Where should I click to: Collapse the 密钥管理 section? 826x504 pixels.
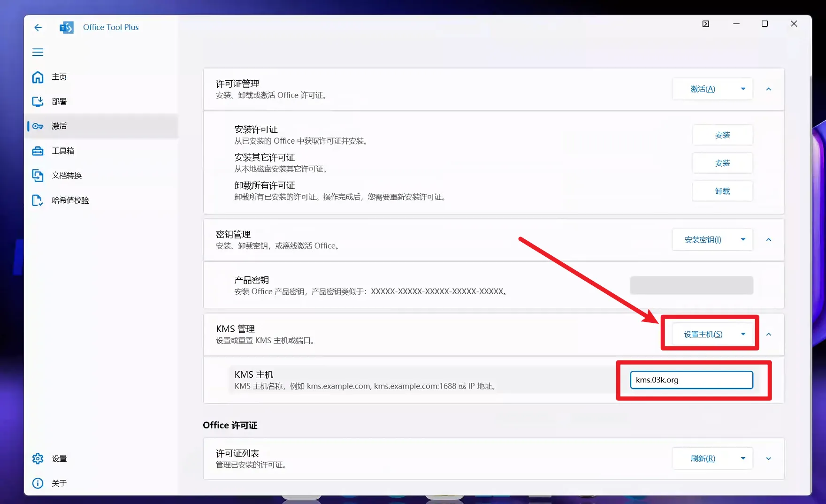click(769, 240)
